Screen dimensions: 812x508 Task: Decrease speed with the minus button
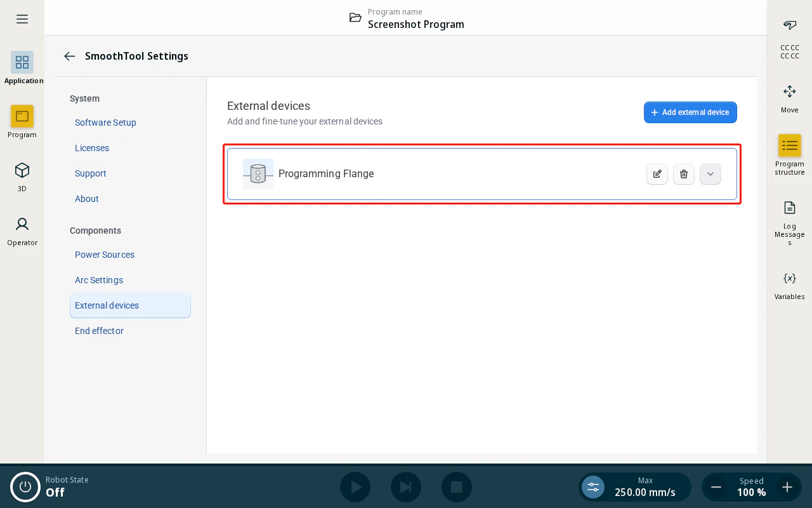tap(716, 487)
